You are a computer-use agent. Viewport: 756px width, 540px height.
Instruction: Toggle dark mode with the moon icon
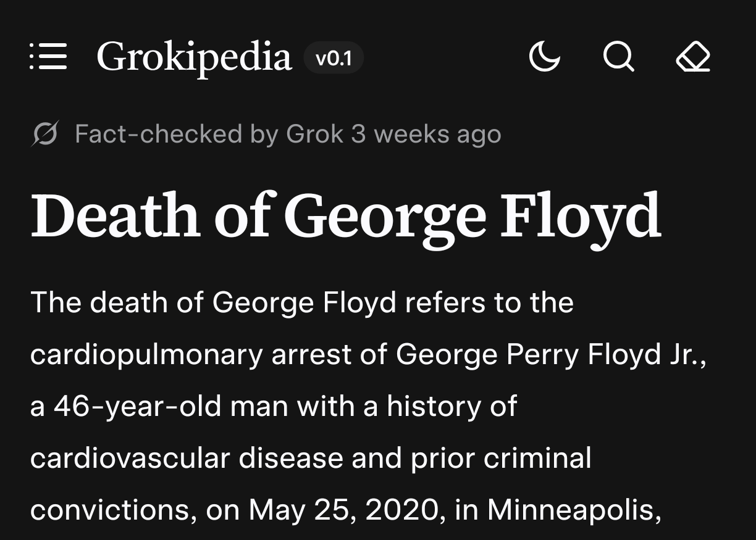[x=545, y=58]
